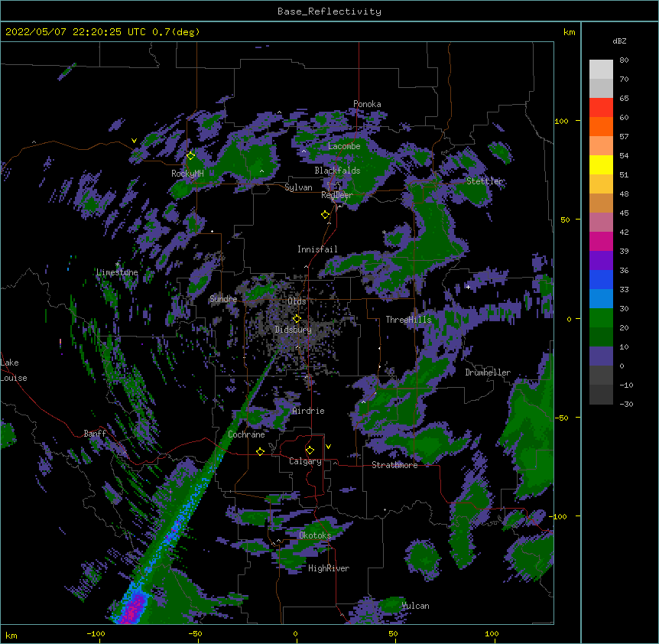Select the Drumheller label
Viewport: 659px width, 644px height.
[x=488, y=372]
